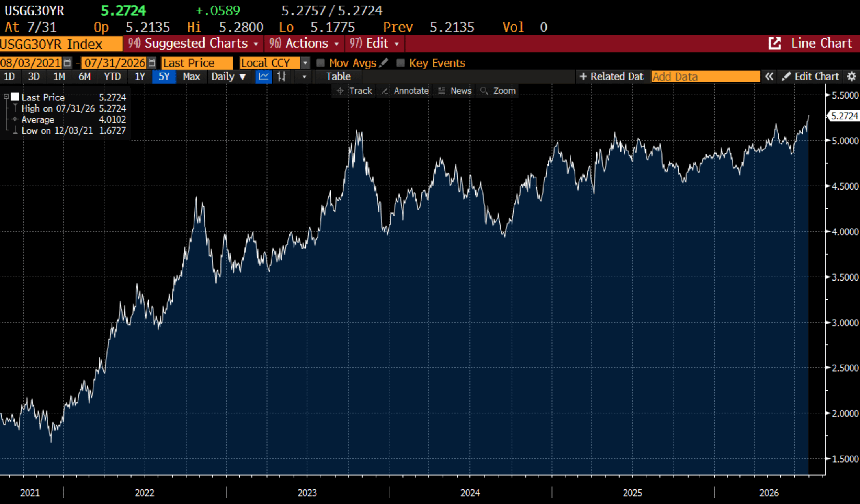Viewport: 860px width, 504px height.
Task: Click the 2021 label on the x-axis
Action: point(30,493)
